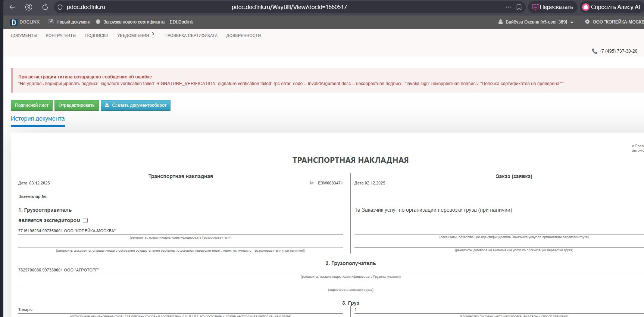Click the waybill number E3W0083471

330,183
